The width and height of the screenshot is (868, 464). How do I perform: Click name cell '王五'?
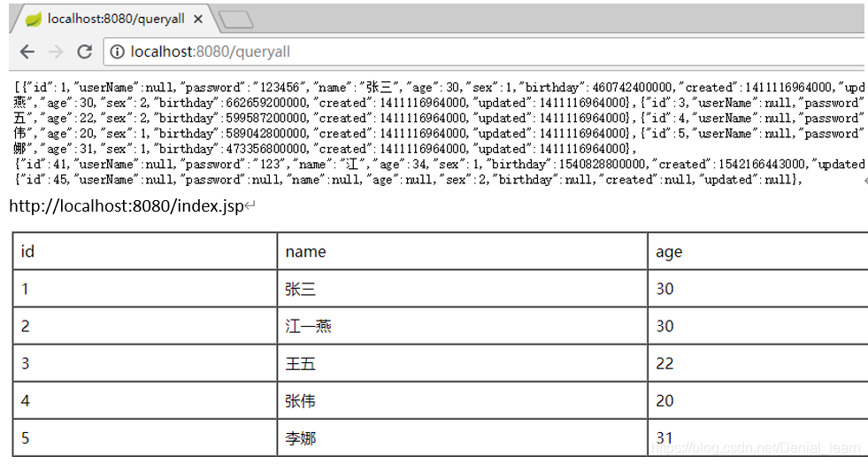462,363
